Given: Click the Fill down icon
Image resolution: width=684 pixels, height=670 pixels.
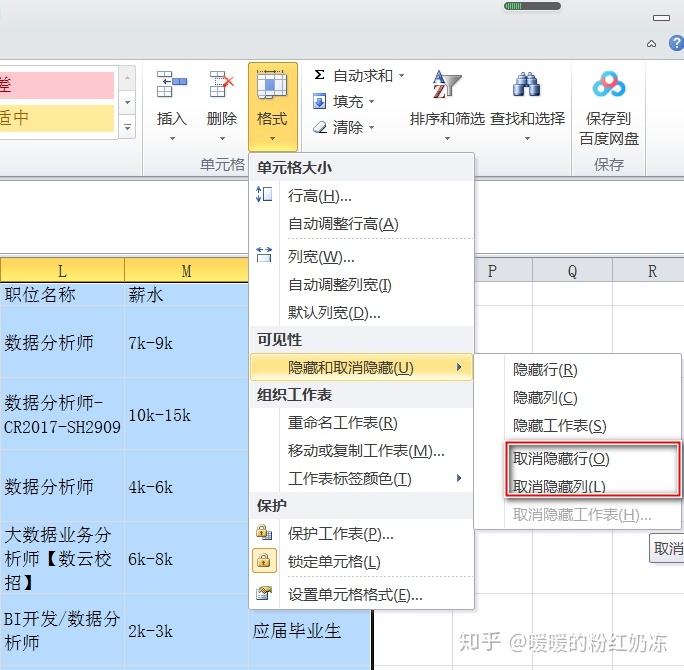Looking at the screenshot, I should tap(319, 102).
